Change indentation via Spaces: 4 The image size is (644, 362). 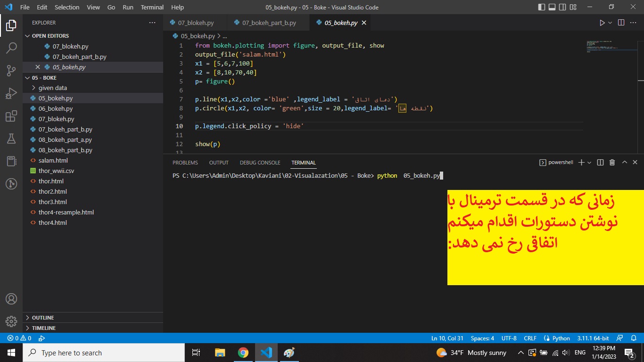482,338
